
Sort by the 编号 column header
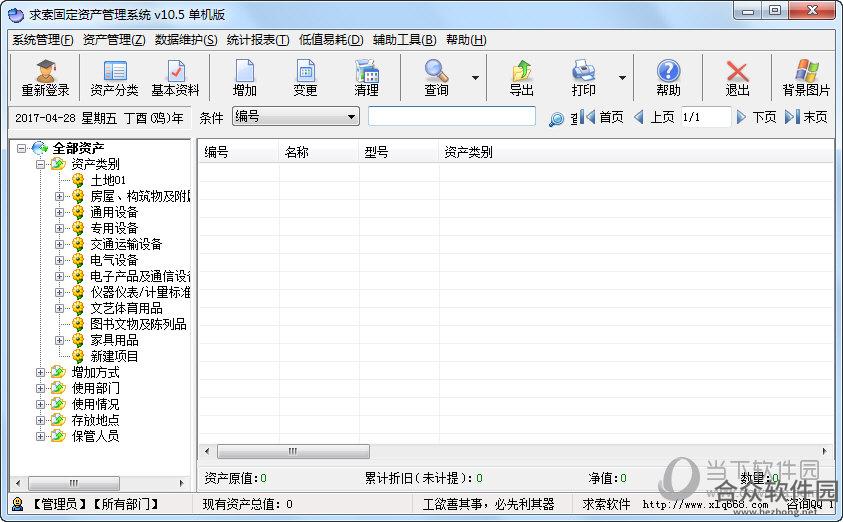click(x=238, y=152)
